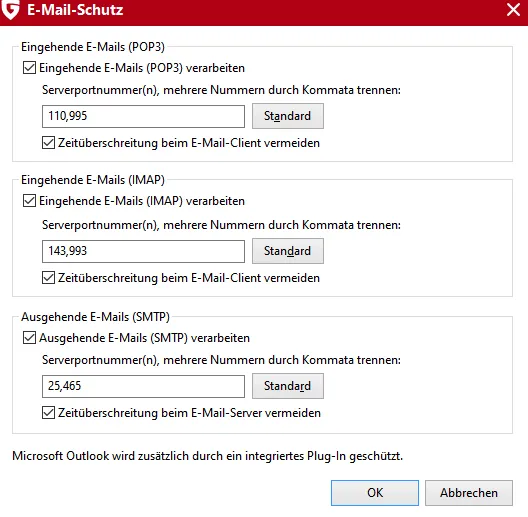Click the 'Eingehende E-Mails (POP3)' group heading

[x=93, y=47]
